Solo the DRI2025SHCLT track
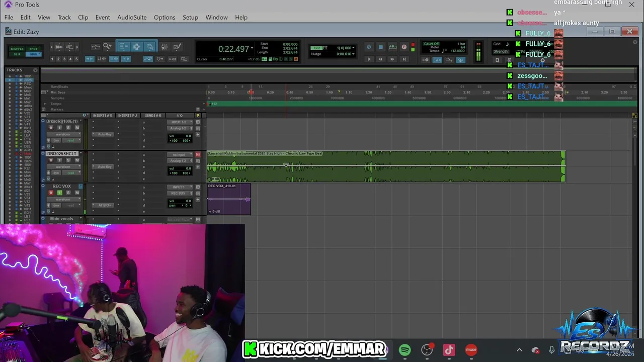Screen dimensions: 644x362 pyautogui.click(x=68, y=160)
